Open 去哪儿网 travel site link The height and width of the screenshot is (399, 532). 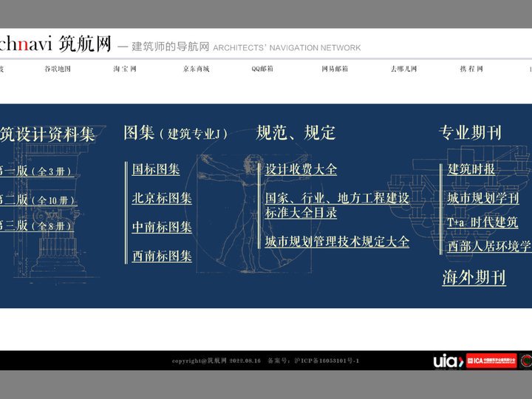point(403,69)
